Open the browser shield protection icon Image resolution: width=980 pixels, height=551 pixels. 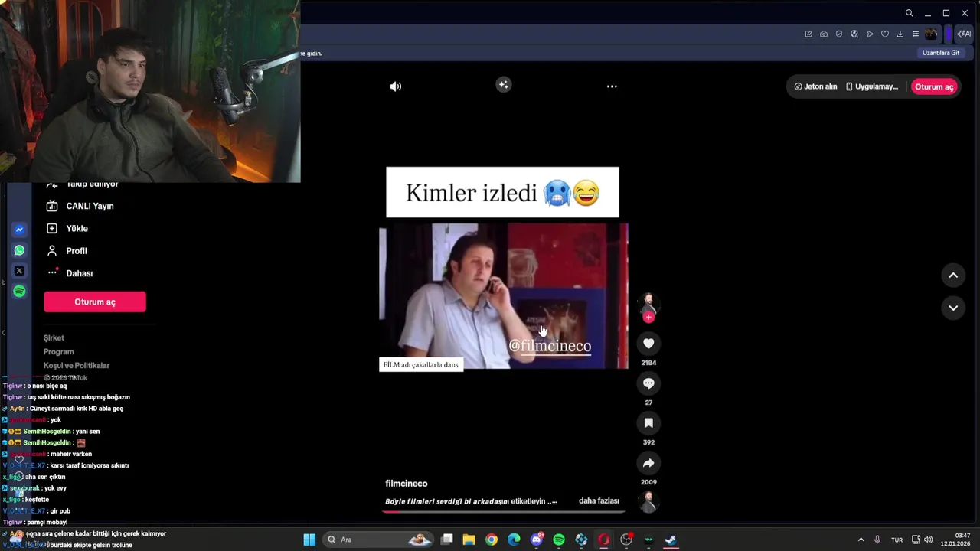[x=839, y=34]
